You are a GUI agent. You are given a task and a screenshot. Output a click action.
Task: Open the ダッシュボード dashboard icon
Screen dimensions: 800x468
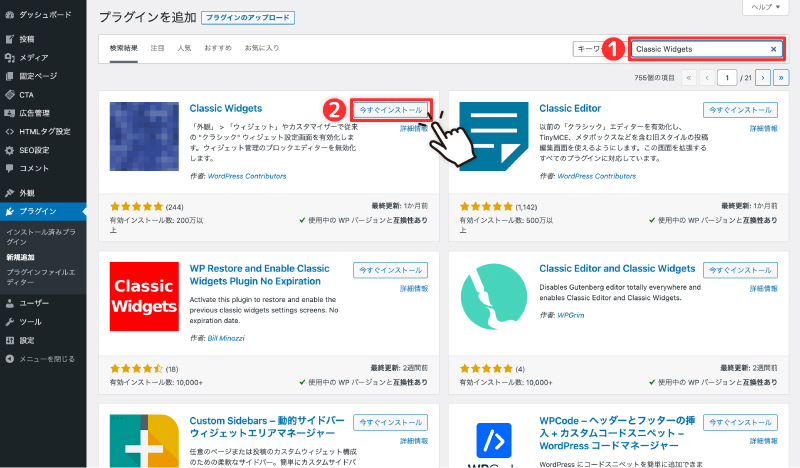9,15
